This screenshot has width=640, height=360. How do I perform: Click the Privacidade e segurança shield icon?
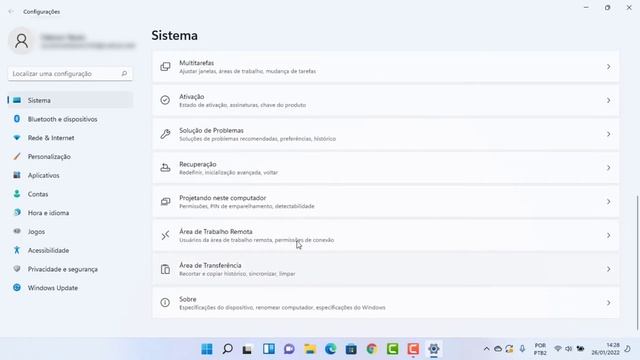17,269
